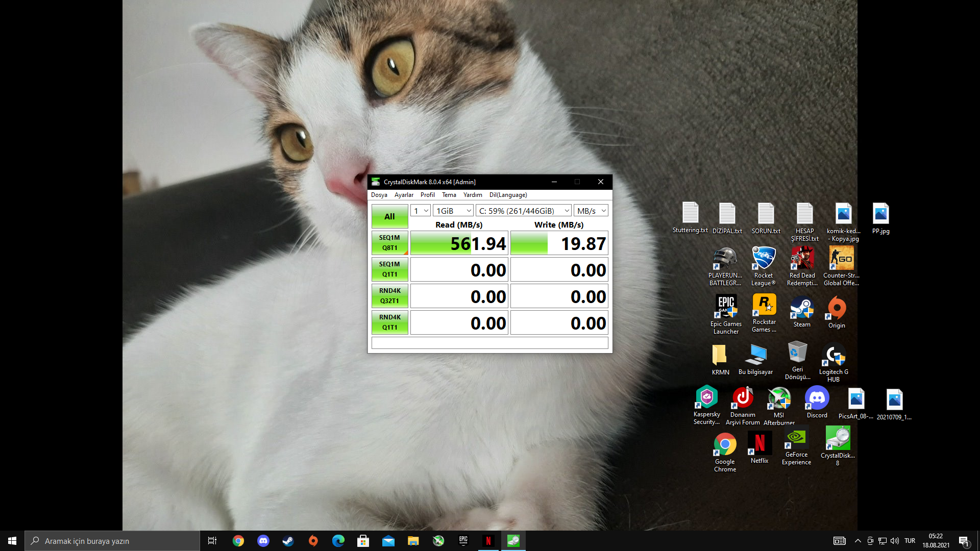Open the Yardım menu

(472, 195)
